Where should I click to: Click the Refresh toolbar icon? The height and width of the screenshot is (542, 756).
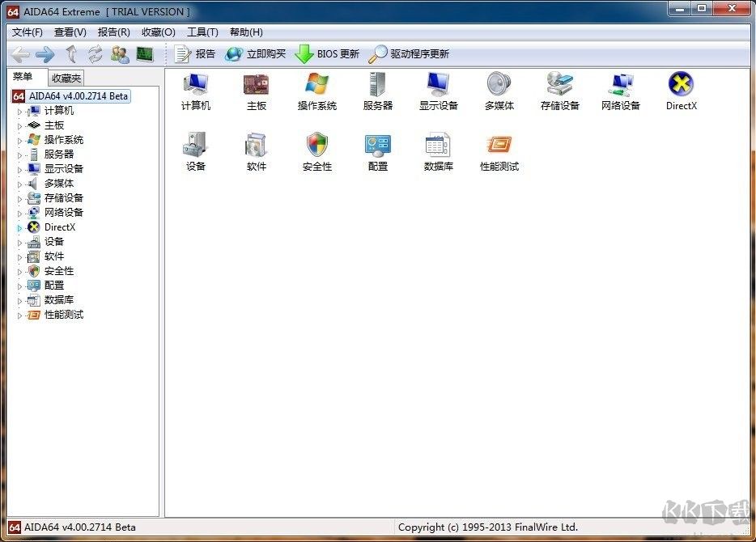pos(96,54)
